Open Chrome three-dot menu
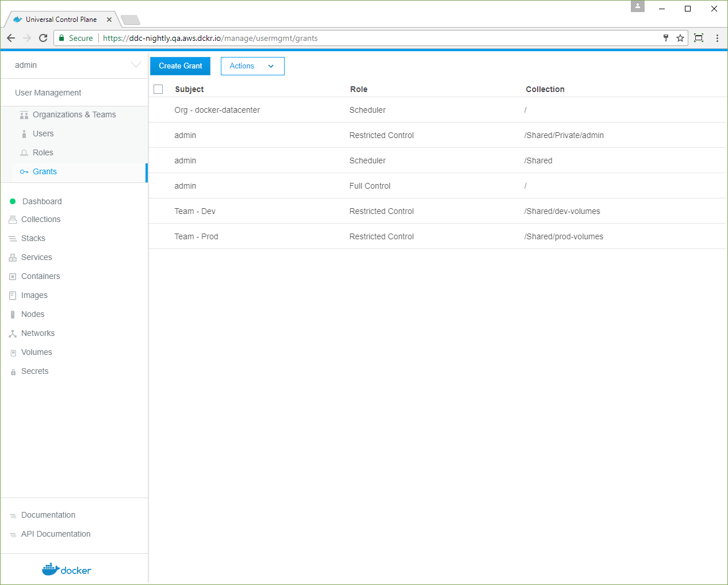Viewport: 728px width, 585px height. tap(717, 38)
